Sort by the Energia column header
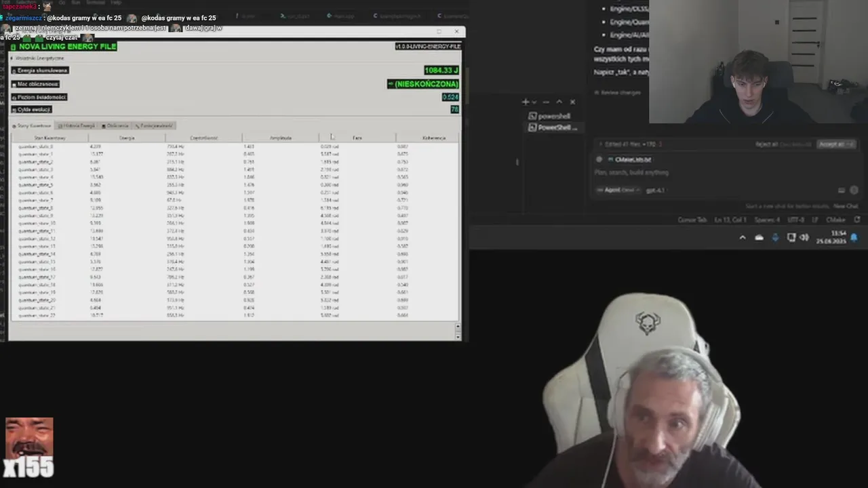Screen dimensions: 868x488 pos(126,138)
